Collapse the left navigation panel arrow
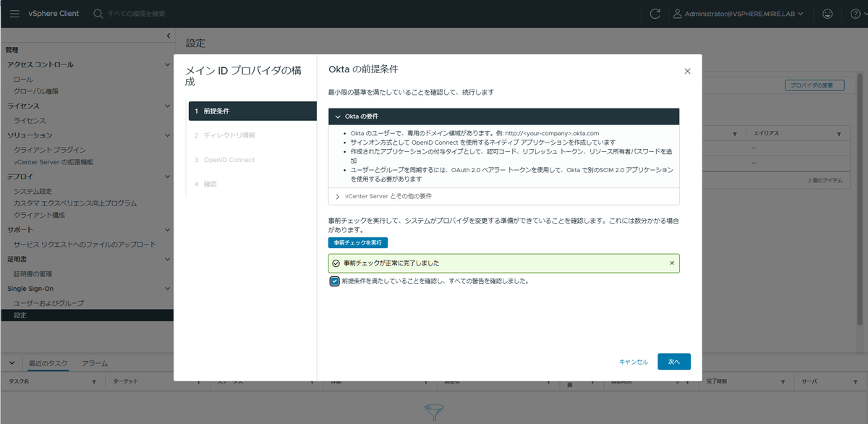Screen dimensions: 868x424 tap(168, 35)
